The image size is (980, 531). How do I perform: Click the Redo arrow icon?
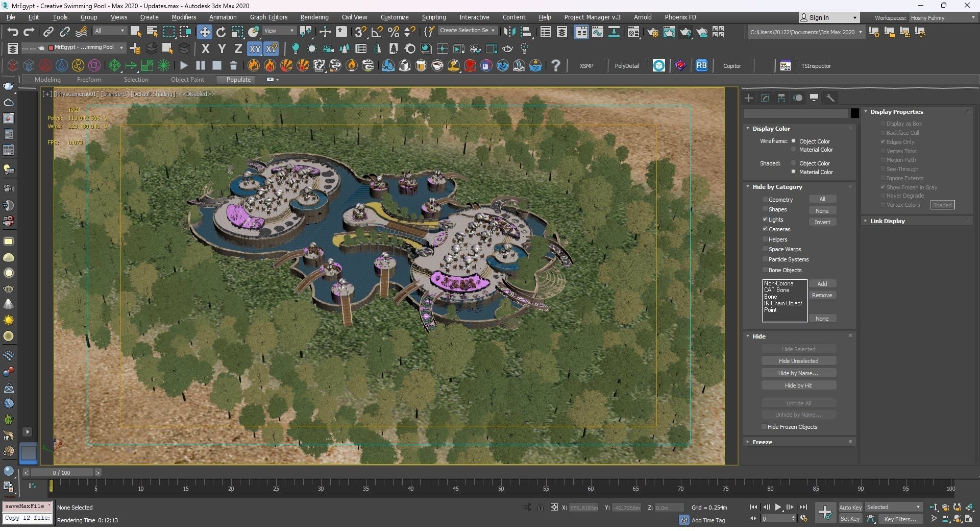(x=29, y=32)
